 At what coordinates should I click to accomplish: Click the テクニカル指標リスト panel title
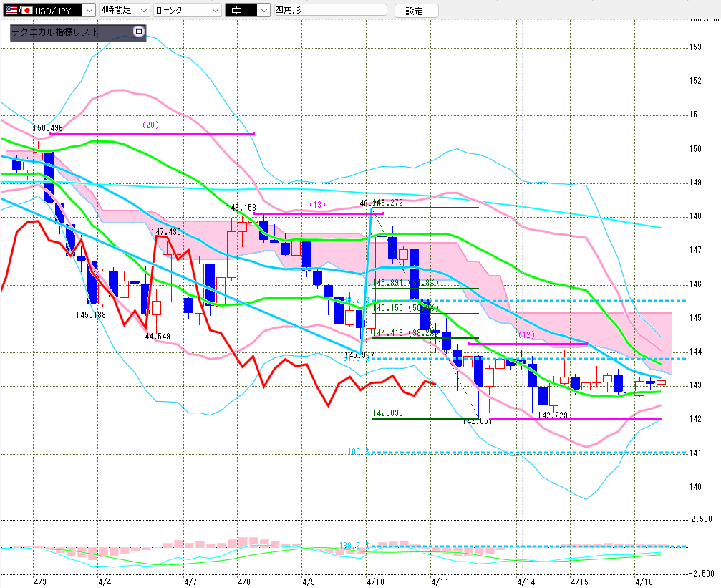pyautogui.click(x=55, y=32)
